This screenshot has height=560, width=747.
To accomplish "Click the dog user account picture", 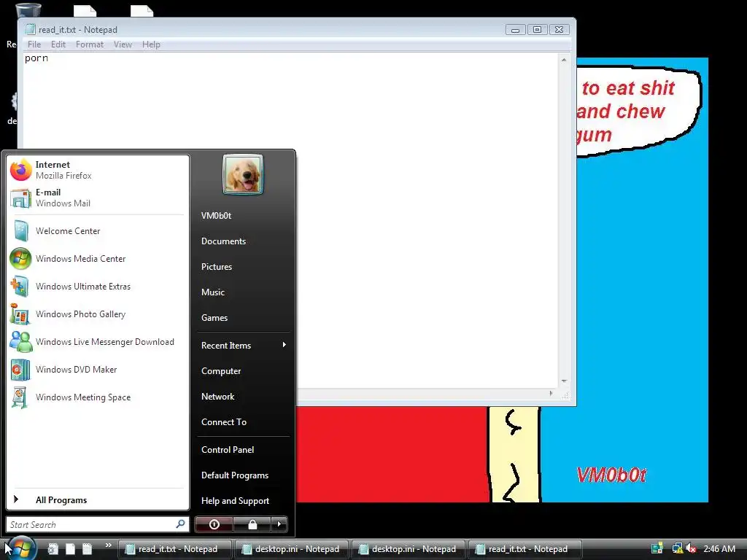I will 243,174.
